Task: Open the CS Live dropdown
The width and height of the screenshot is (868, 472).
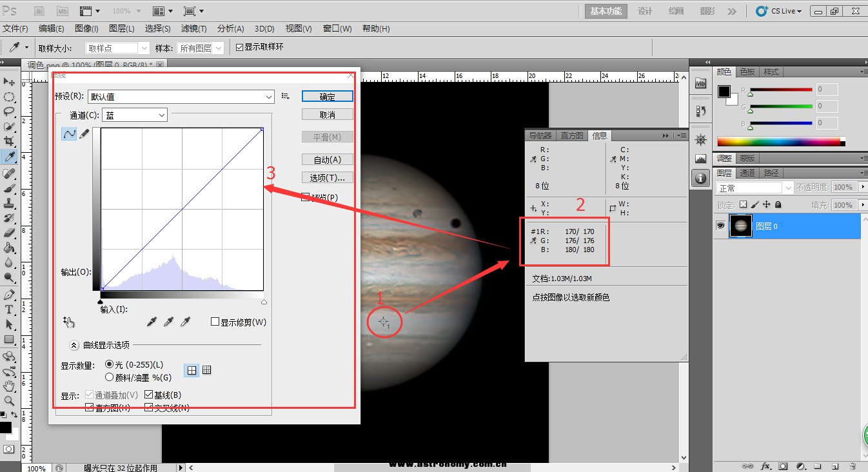Action: [779, 11]
